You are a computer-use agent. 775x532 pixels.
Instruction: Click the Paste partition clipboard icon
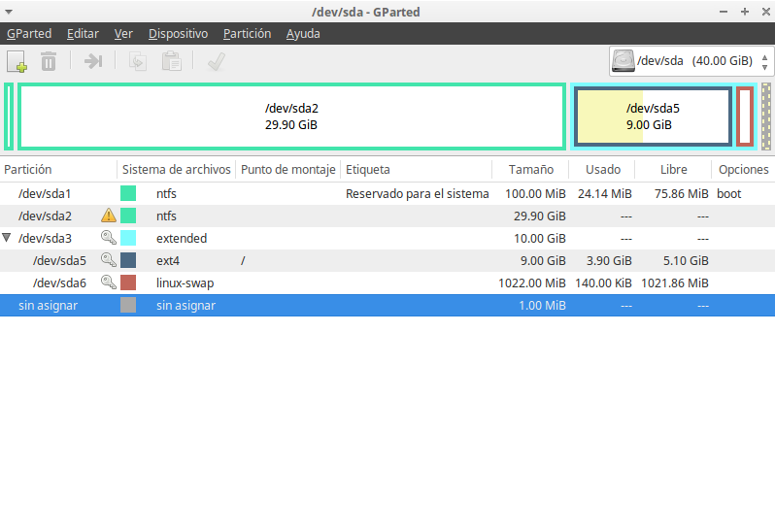(172, 62)
